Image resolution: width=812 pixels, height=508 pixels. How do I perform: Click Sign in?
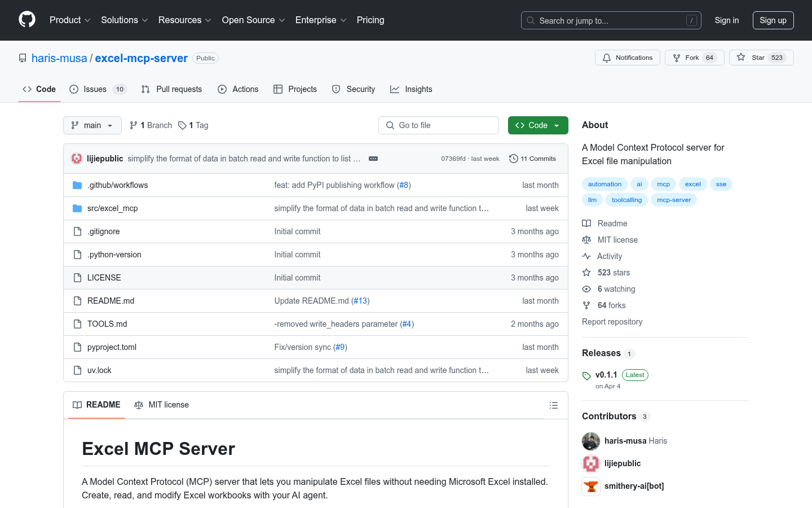(x=727, y=20)
